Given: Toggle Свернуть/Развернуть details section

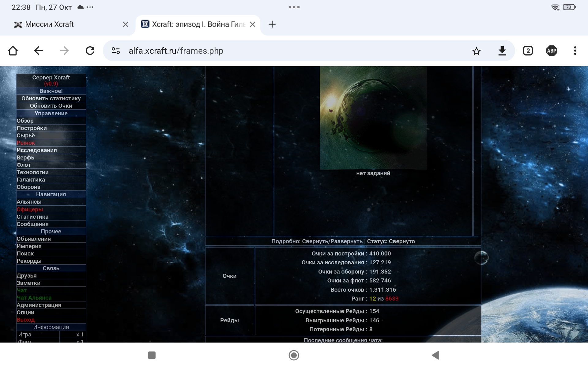Looking at the screenshot, I should pos(332,241).
